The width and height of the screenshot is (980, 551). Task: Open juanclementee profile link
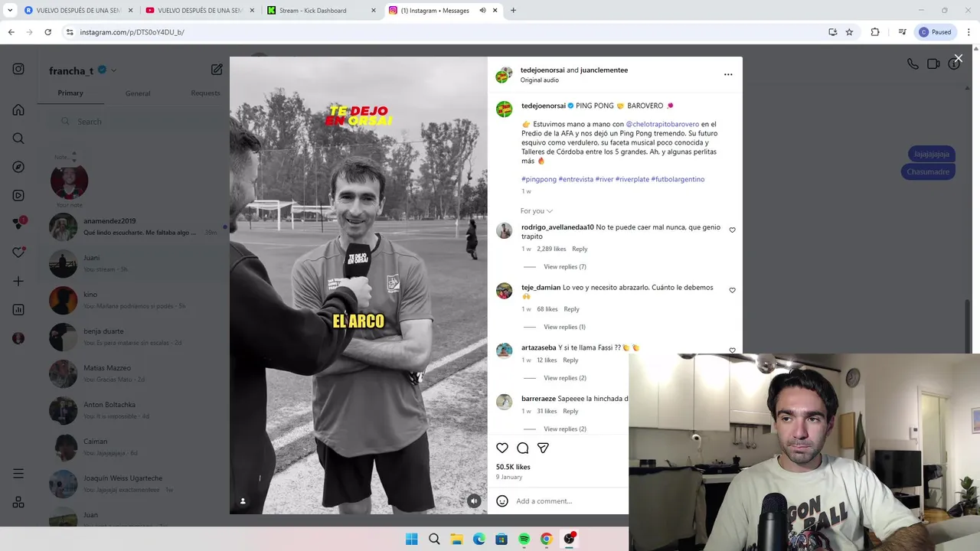tap(604, 70)
